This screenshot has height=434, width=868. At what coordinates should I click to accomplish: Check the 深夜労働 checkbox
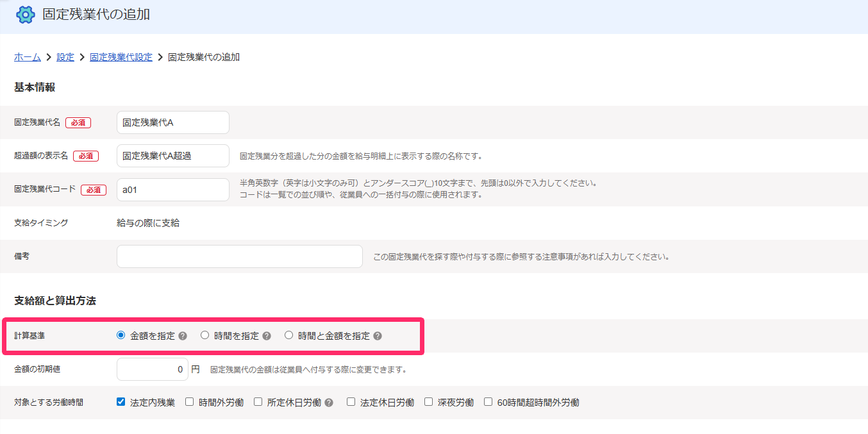(429, 402)
